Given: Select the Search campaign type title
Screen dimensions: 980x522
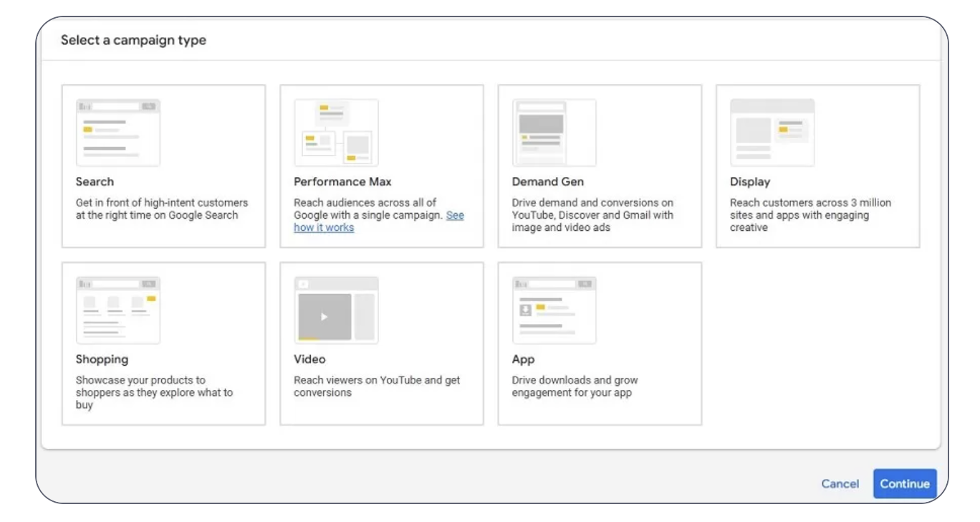Looking at the screenshot, I should pos(95,182).
